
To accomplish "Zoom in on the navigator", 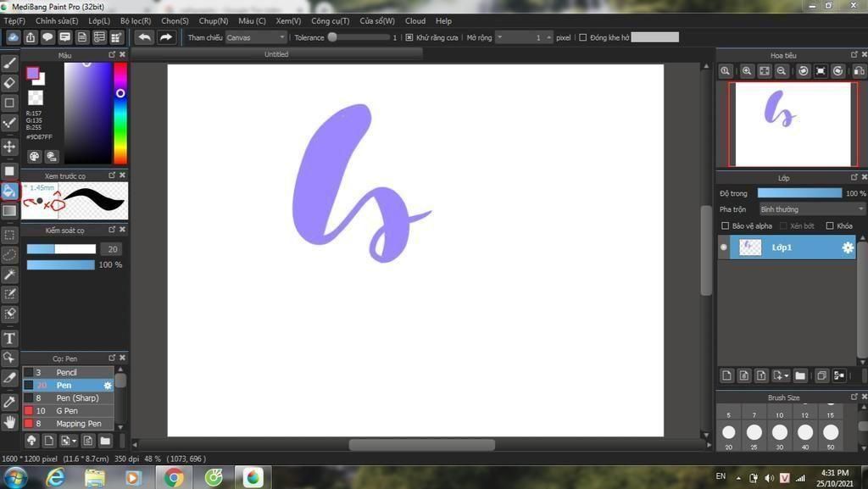I will (x=747, y=71).
